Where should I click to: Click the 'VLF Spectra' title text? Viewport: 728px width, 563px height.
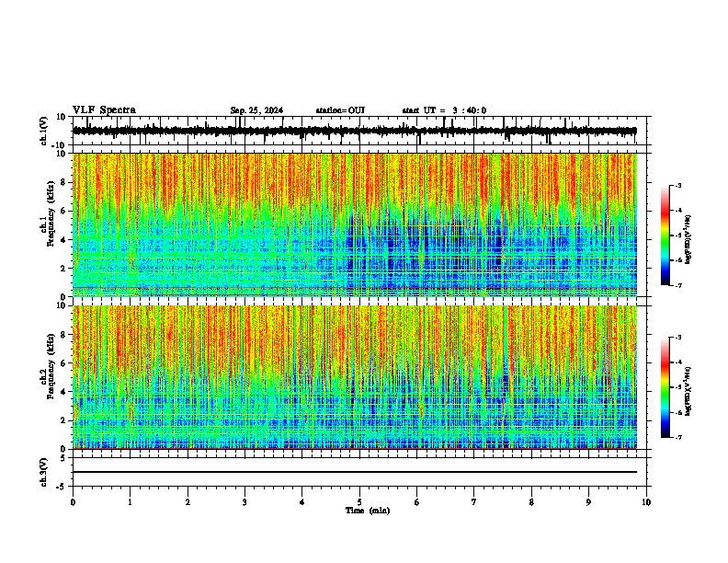coord(104,110)
